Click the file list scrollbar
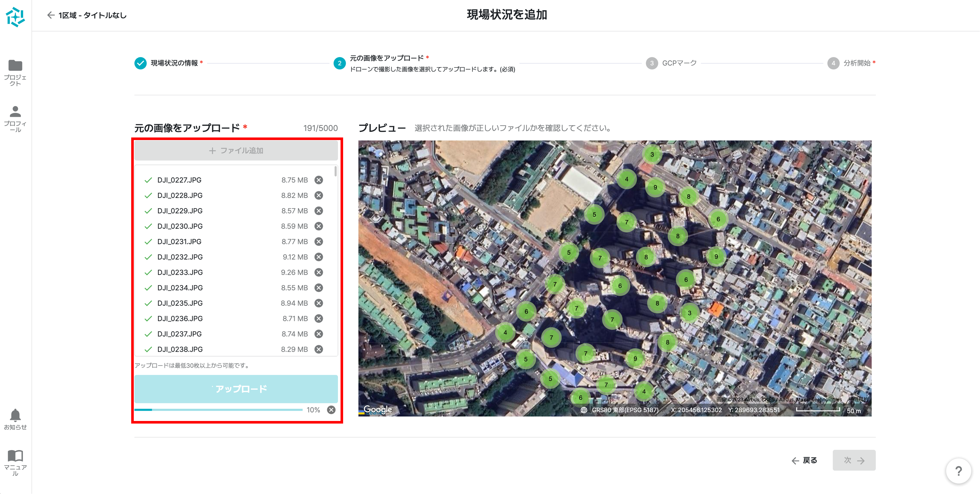The image size is (980, 494). (335, 171)
